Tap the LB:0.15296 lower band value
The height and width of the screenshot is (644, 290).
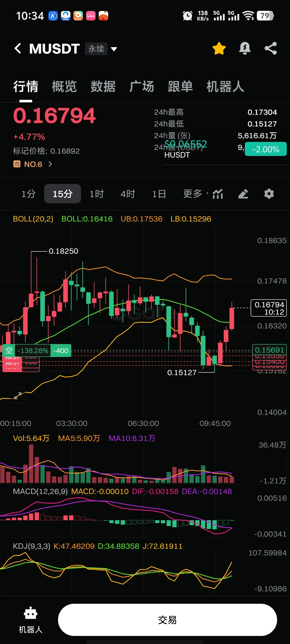click(191, 219)
